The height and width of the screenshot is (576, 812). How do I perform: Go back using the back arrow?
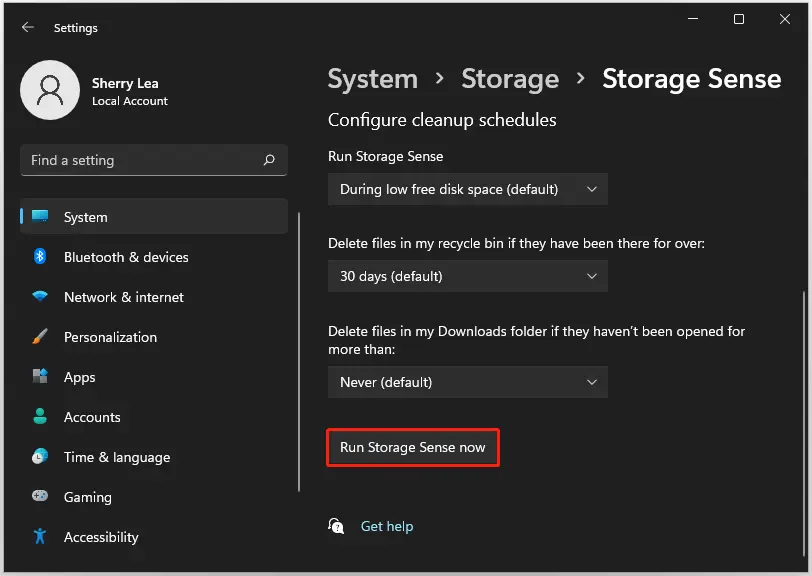click(27, 27)
